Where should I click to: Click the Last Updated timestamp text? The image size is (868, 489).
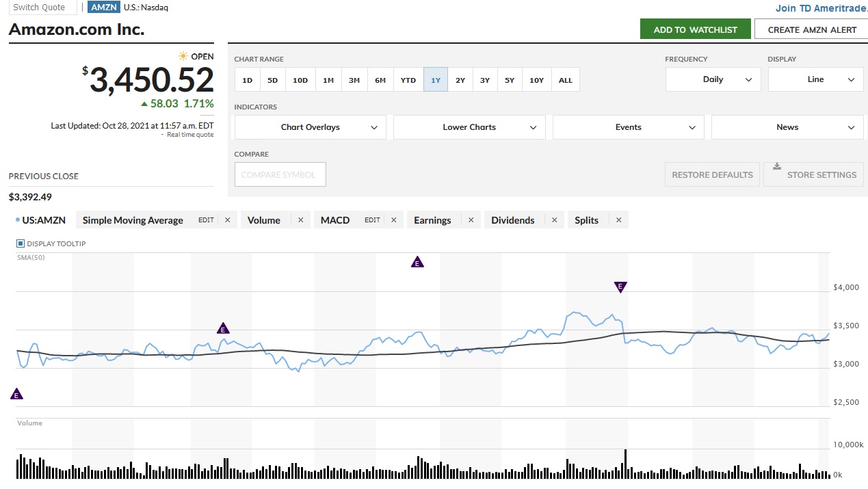[x=132, y=126]
